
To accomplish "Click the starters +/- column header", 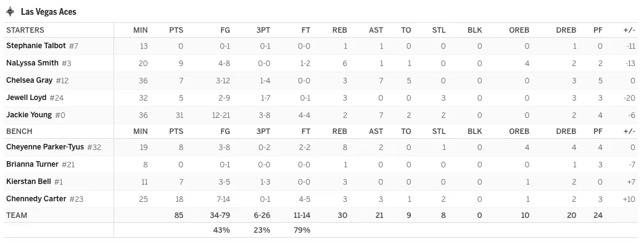I will pos(629,30).
